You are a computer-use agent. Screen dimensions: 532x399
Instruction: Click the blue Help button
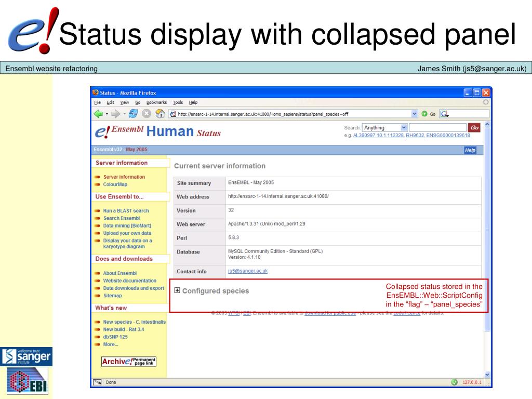pyautogui.click(x=470, y=150)
